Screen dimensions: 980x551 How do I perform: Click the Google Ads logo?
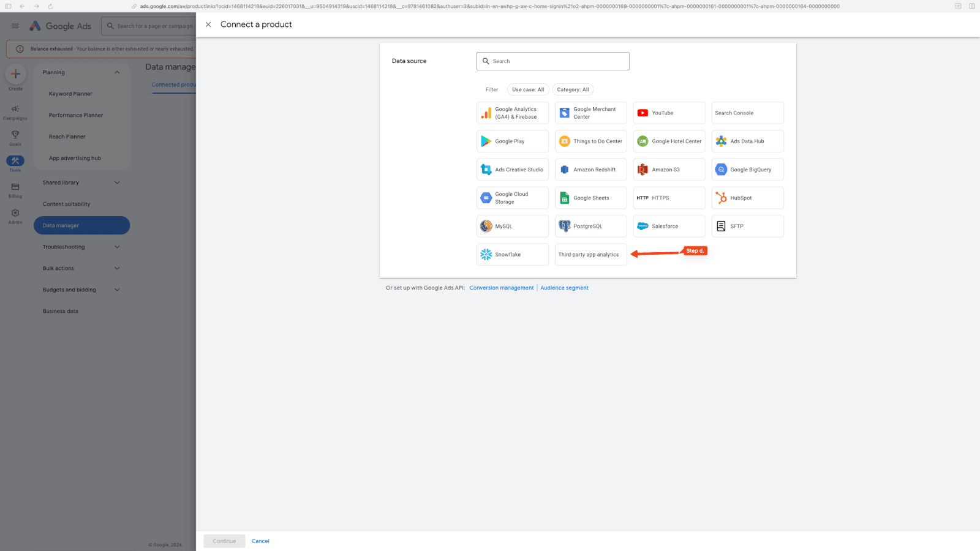pos(61,26)
